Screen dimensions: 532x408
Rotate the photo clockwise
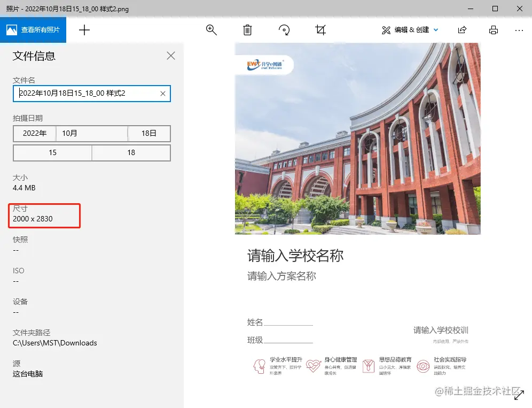[284, 30]
